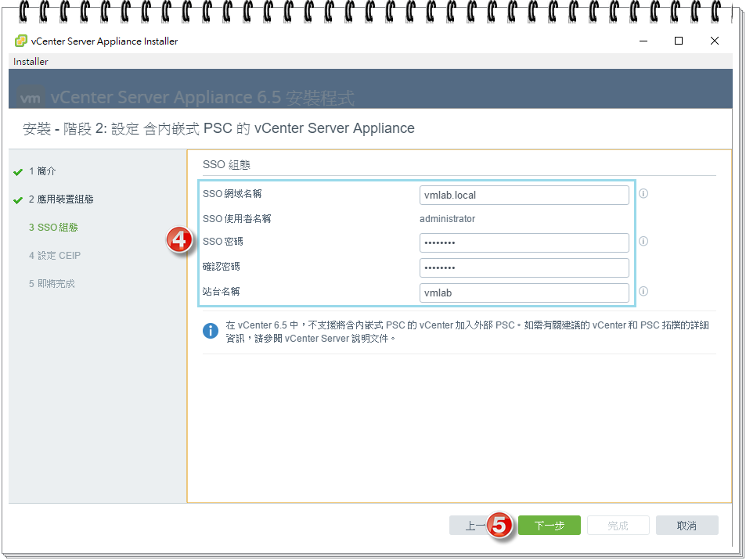Click the administrator username text
This screenshot has height=560, width=746.
point(447,219)
